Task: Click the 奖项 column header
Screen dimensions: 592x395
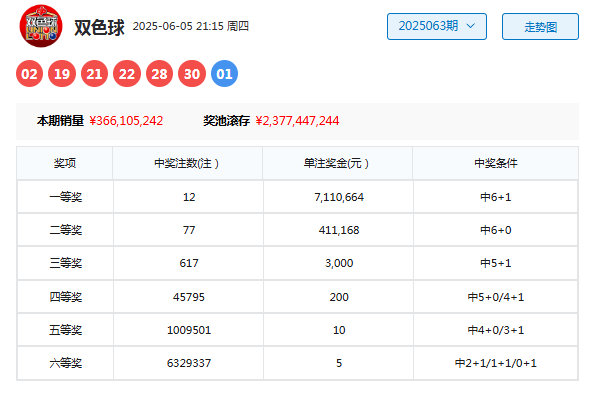Action: pyautogui.click(x=65, y=163)
